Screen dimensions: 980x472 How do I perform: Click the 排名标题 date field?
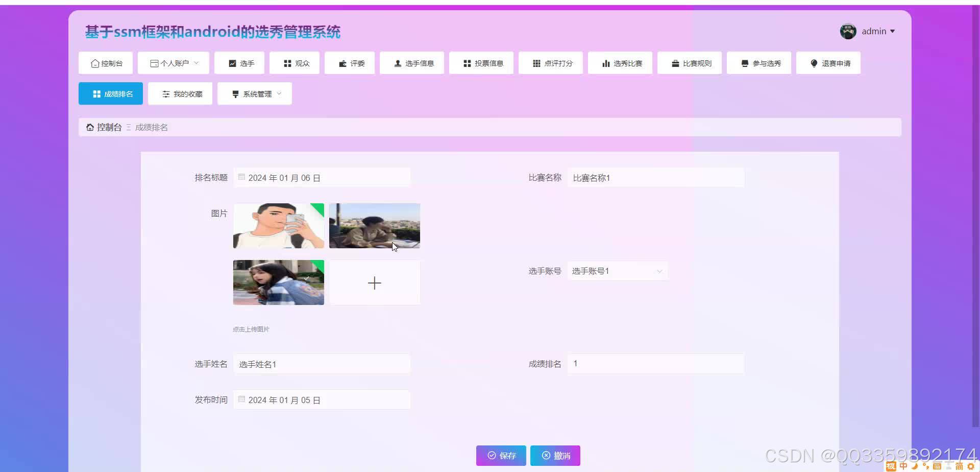(322, 178)
